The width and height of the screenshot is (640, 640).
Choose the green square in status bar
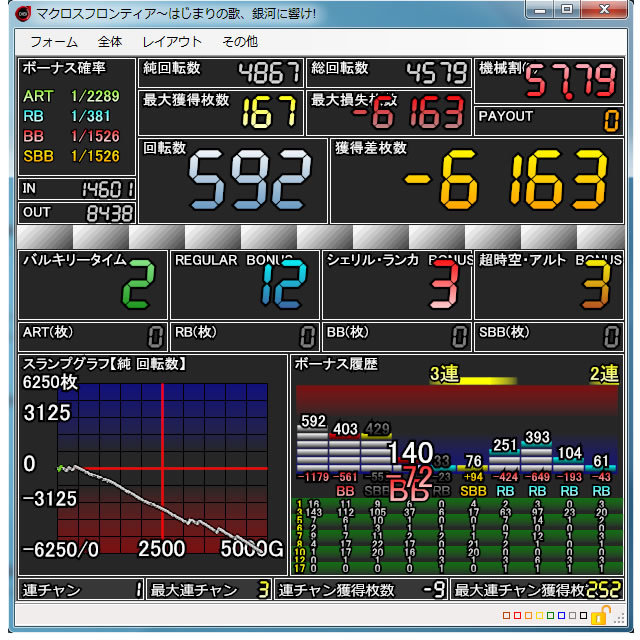pos(550,616)
